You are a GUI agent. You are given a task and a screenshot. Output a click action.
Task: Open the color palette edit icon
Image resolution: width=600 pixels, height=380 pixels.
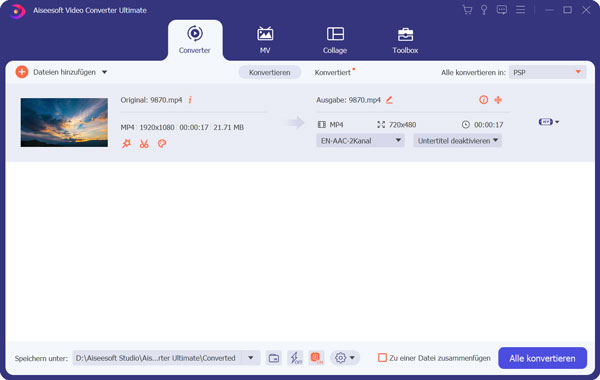coord(162,144)
